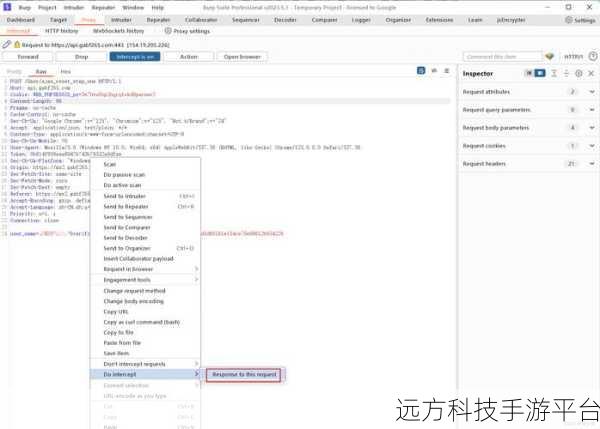Switch to the Dashboard tab
The image size is (600, 429).
(x=21, y=20)
